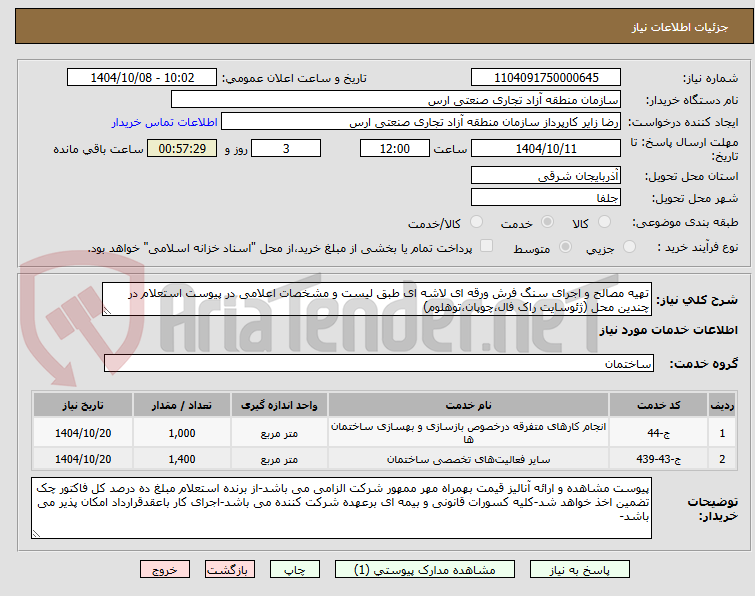Screen dimensions: 755x596
Task: Click the واحد اندازه گیری column header
Action: click(x=279, y=405)
